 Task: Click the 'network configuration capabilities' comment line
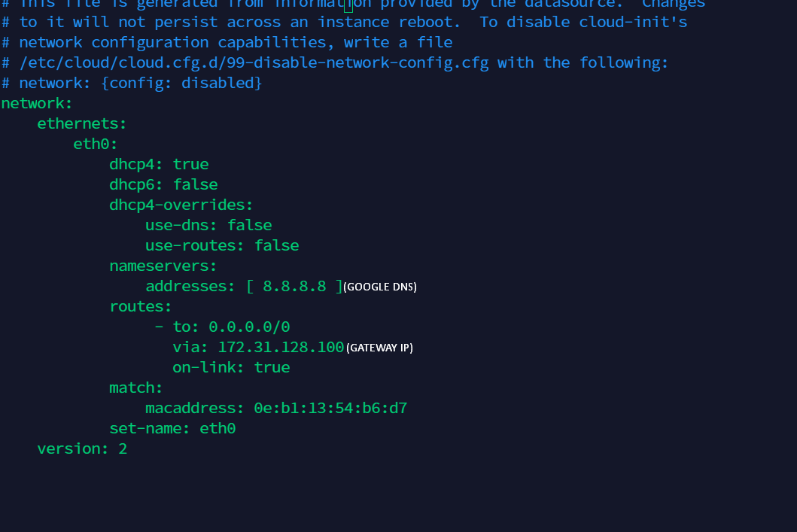[x=227, y=42]
